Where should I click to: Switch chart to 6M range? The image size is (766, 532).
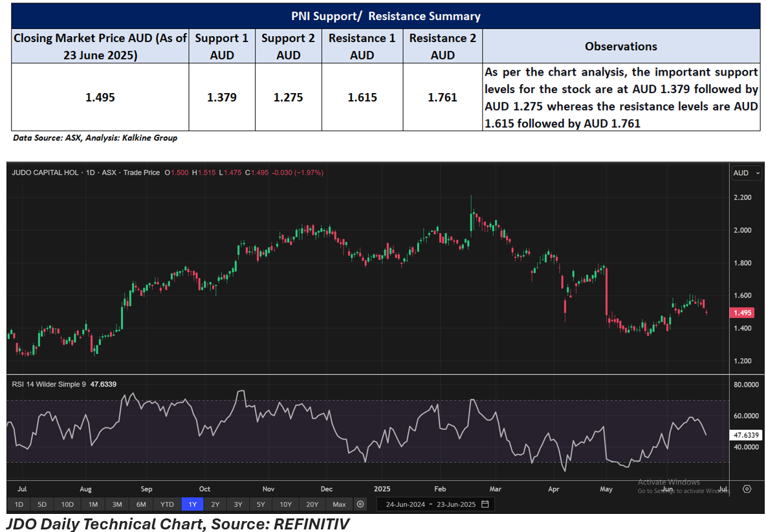140,504
